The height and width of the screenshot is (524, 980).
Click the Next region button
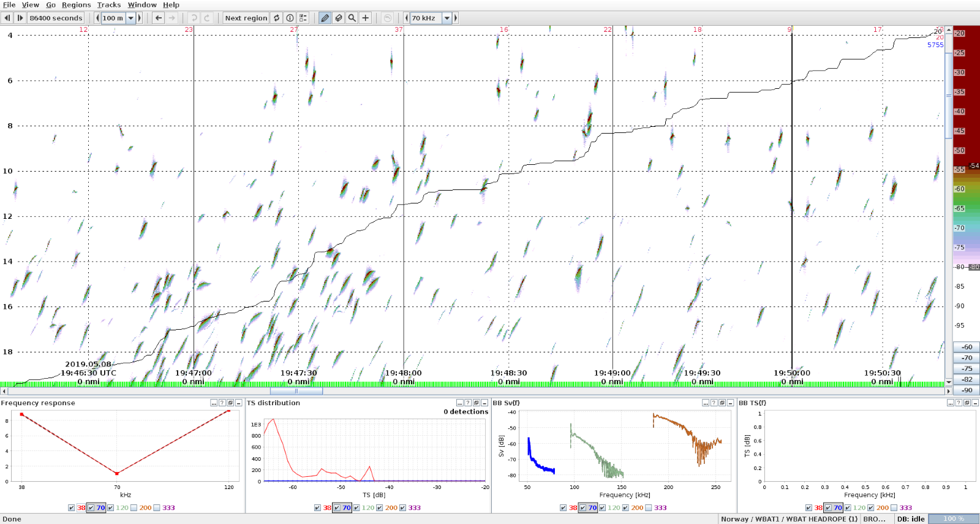click(246, 18)
